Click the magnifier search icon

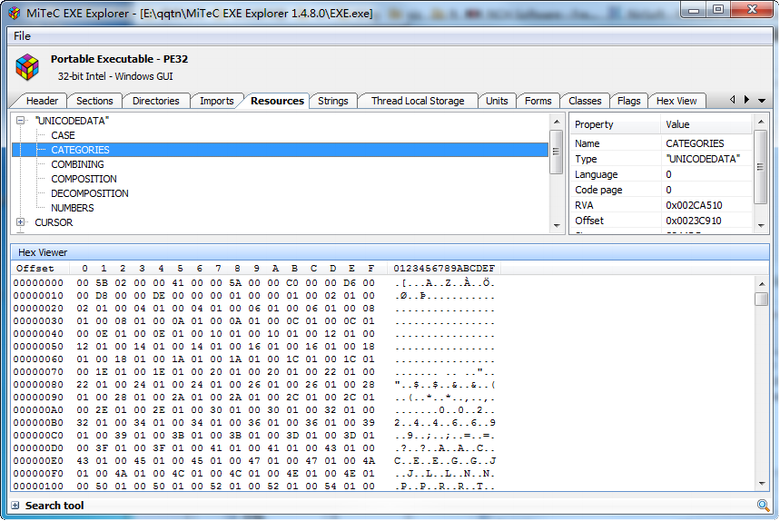[x=763, y=506]
